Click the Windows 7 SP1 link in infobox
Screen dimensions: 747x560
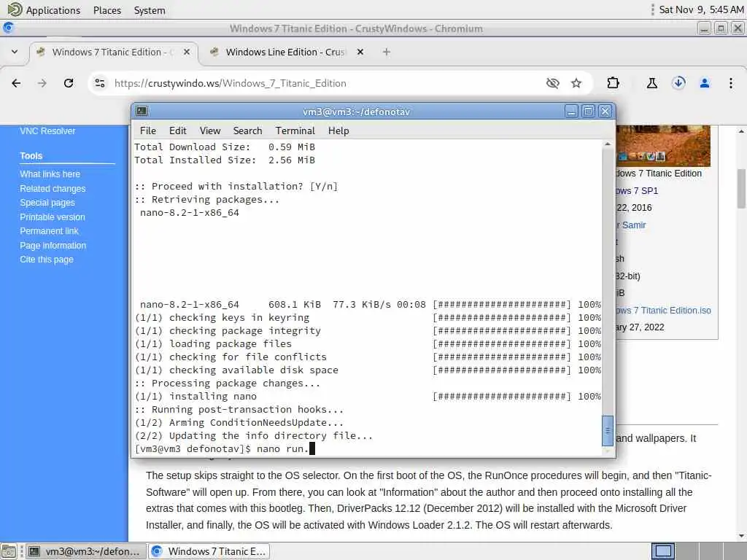(x=637, y=191)
